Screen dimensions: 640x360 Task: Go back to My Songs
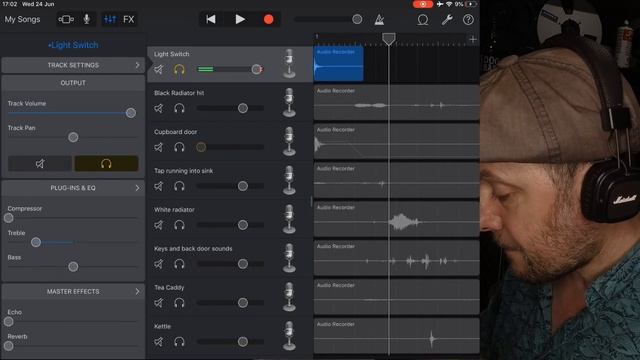tap(22, 19)
